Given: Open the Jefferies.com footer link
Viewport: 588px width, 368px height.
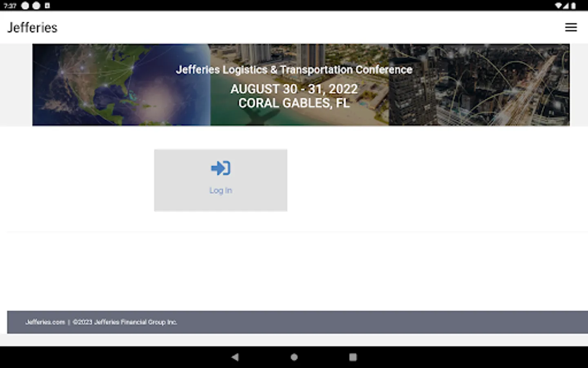Looking at the screenshot, I should [45, 322].
